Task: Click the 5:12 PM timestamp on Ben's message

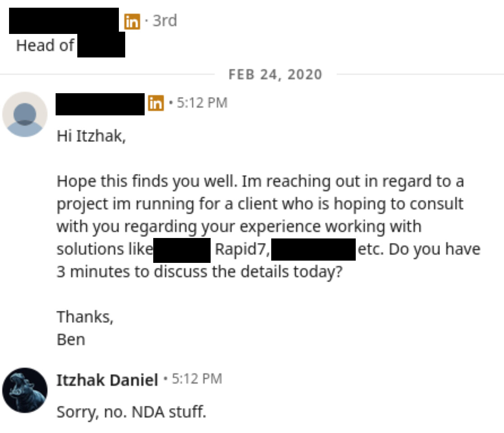Action: [x=202, y=103]
